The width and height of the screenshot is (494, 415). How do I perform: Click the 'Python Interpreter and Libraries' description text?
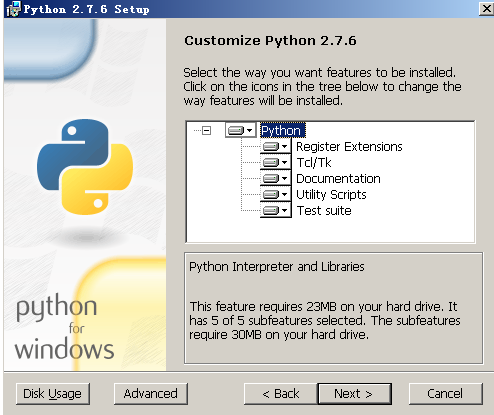277,267
